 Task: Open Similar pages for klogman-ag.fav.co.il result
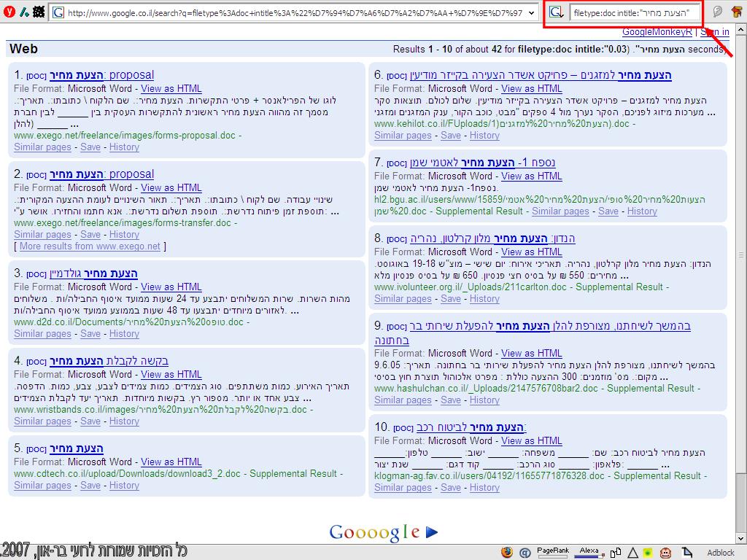[403, 488]
